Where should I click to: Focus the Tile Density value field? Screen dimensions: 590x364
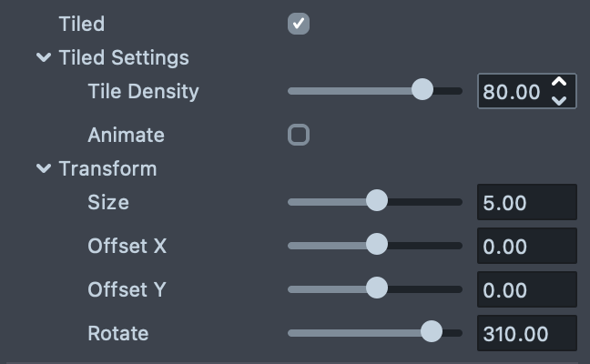point(513,91)
